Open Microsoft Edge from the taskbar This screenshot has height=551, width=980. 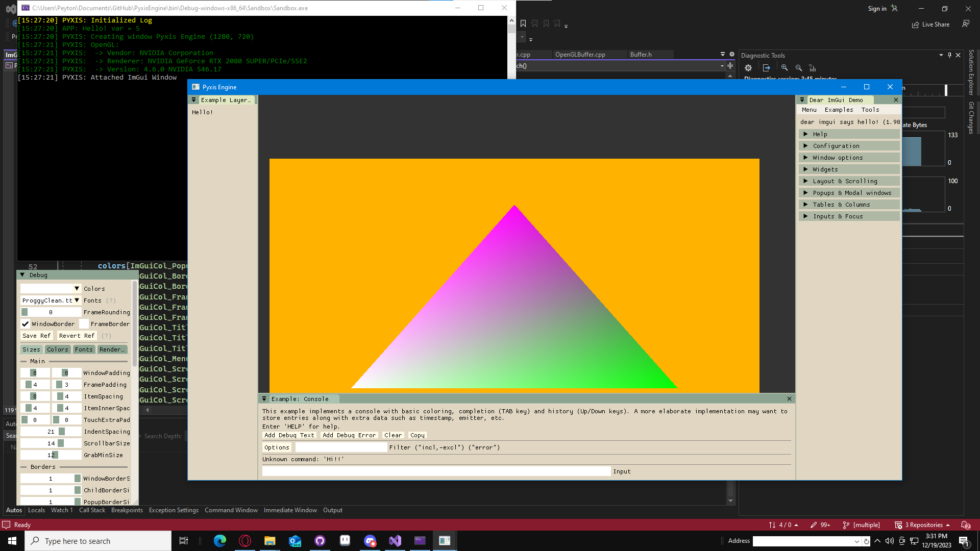coord(220,541)
